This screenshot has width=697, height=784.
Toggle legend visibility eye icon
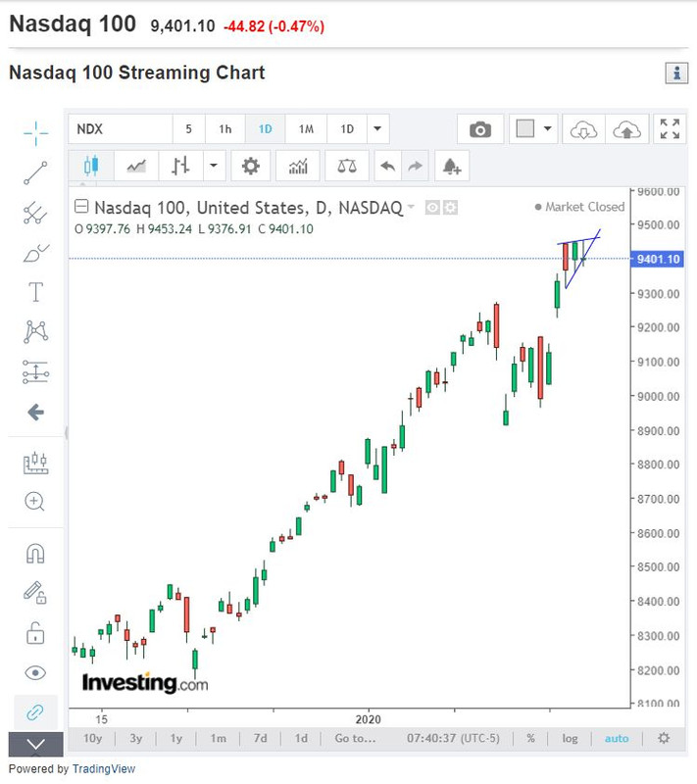(x=432, y=207)
